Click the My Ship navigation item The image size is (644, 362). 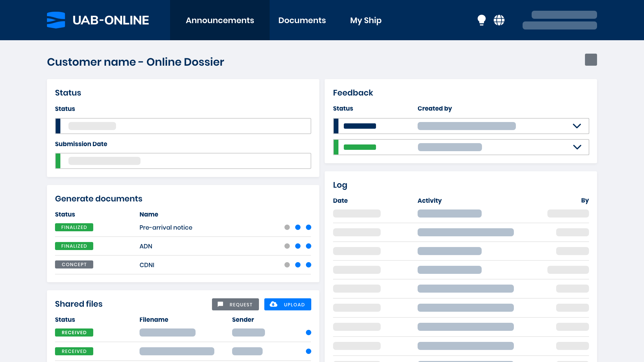pyautogui.click(x=366, y=20)
